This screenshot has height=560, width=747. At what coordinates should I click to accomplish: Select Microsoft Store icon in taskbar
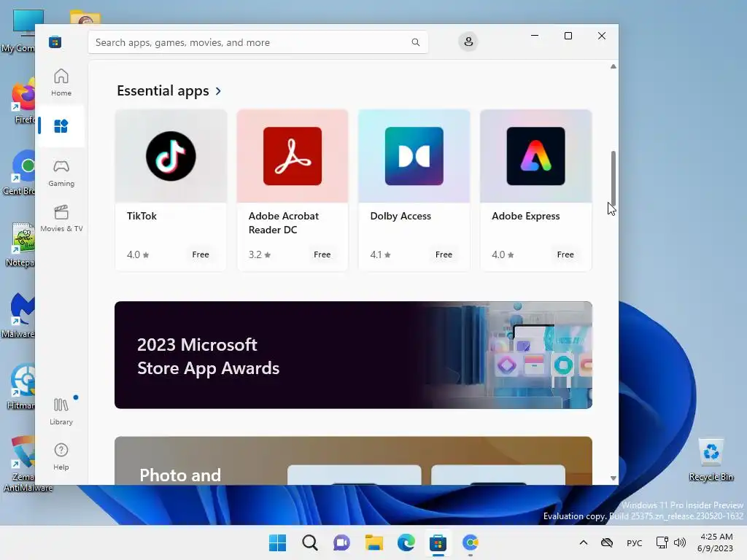click(438, 542)
